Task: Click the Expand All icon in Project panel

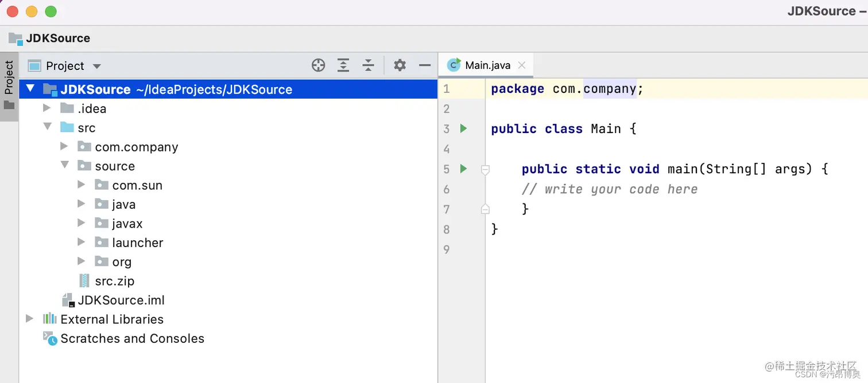Action: click(x=343, y=65)
